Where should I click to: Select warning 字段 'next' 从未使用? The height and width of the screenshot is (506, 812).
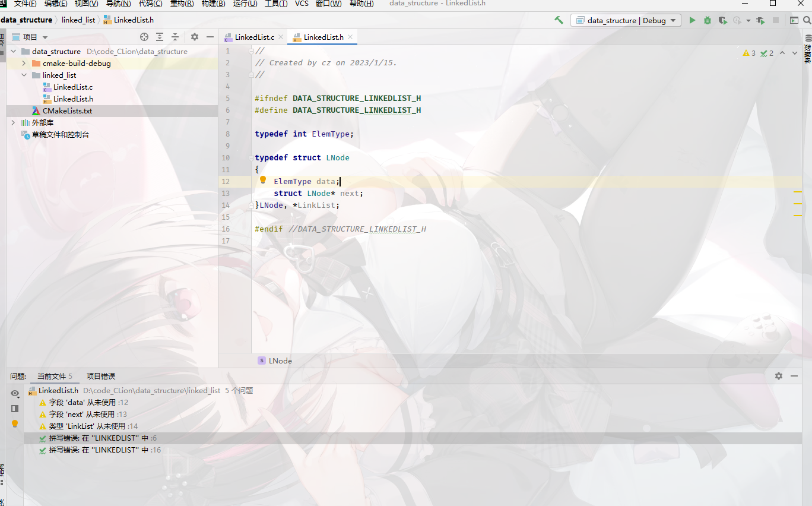(x=83, y=415)
